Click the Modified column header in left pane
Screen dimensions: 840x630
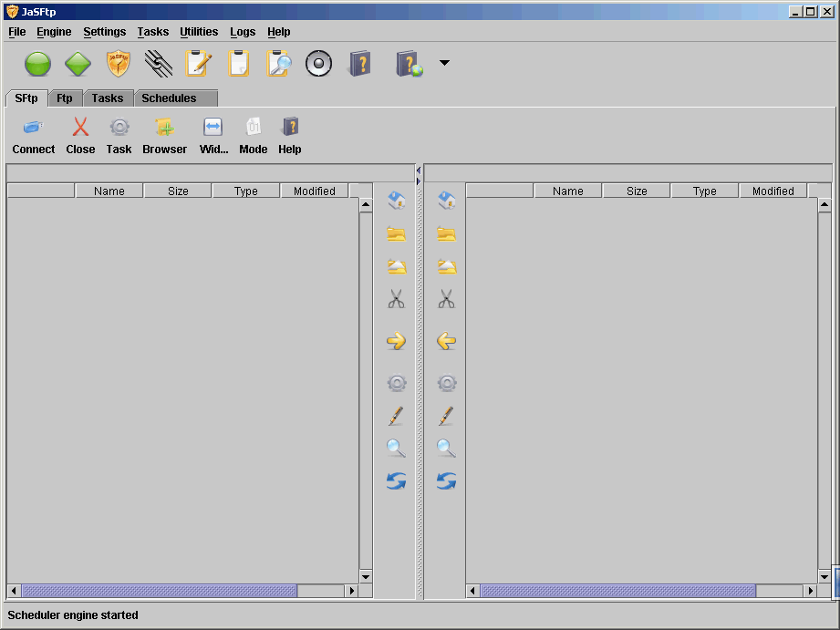tap(315, 191)
